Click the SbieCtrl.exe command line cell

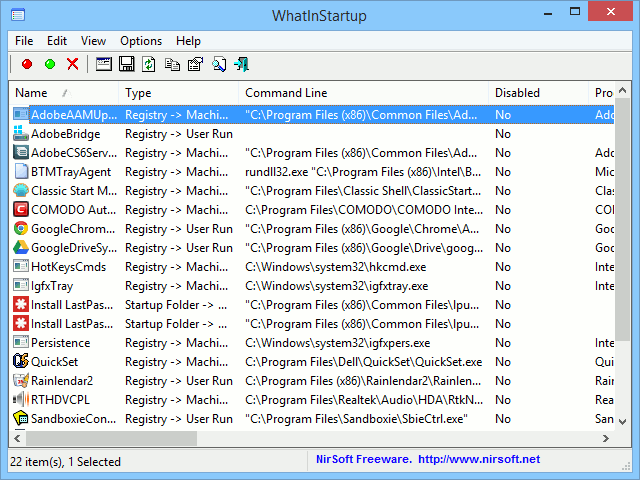[356, 419]
